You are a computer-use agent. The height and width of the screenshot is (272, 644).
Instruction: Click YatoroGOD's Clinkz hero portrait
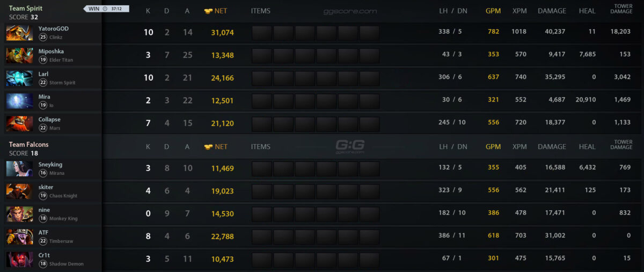point(19,33)
